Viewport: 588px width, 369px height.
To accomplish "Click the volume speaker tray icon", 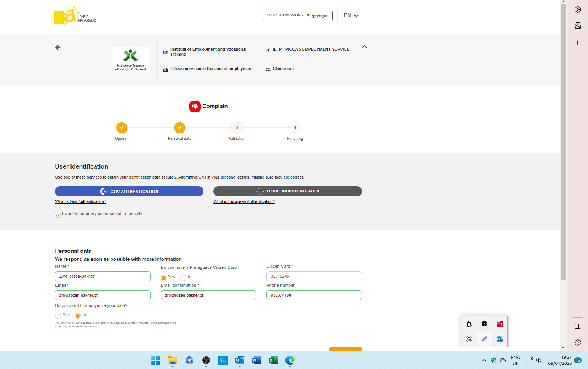I will 539,360.
